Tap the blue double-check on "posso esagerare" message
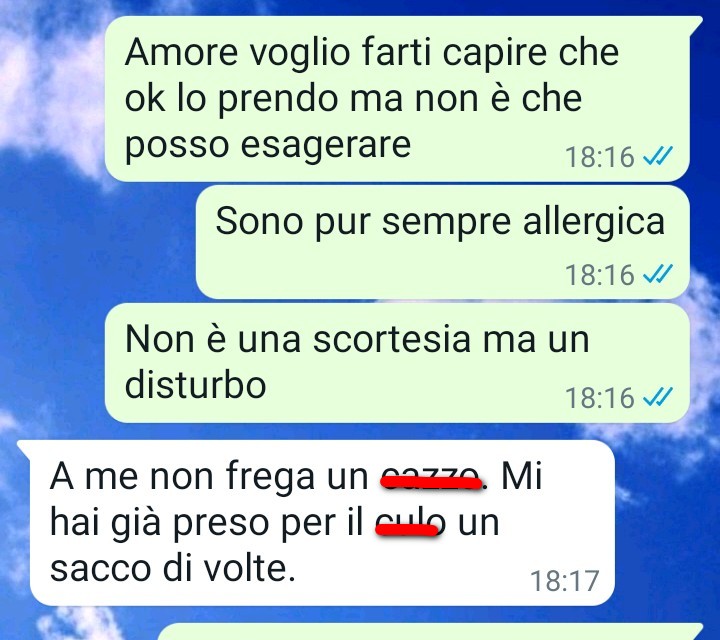The image size is (720, 640). tap(658, 156)
